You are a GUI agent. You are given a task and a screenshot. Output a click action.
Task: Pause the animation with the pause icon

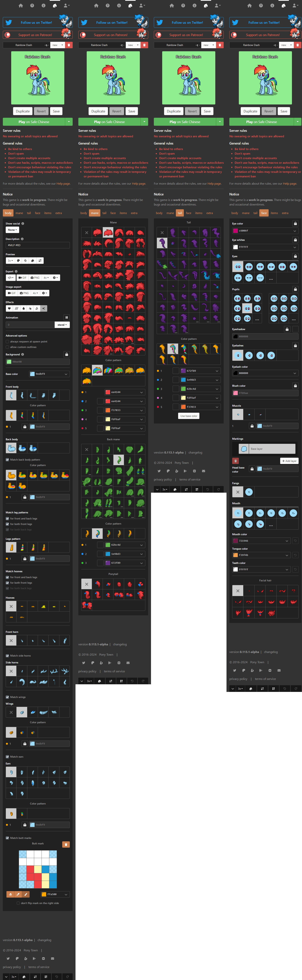click(66, 317)
